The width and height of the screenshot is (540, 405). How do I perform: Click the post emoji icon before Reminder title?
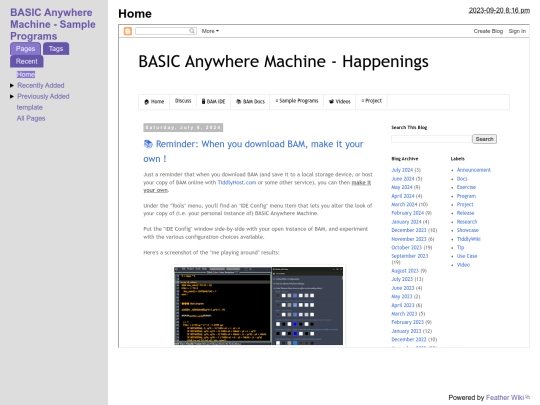click(x=148, y=144)
